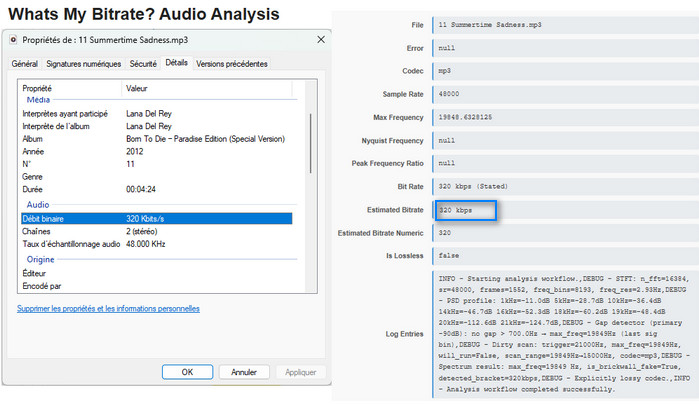Open the Signatures numériques tab
Screen dimensions: 699x404
point(83,64)
